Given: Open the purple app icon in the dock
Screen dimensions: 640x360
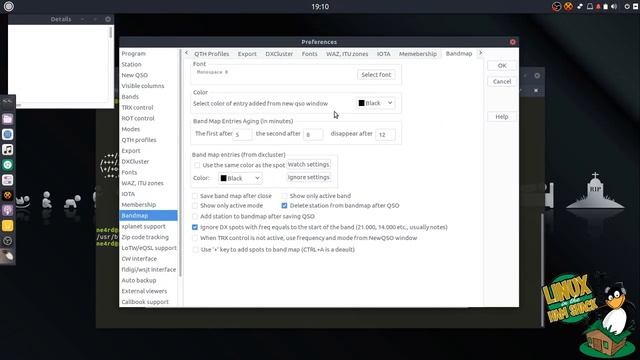Looking at the screenshot, I should pos(7,211).
